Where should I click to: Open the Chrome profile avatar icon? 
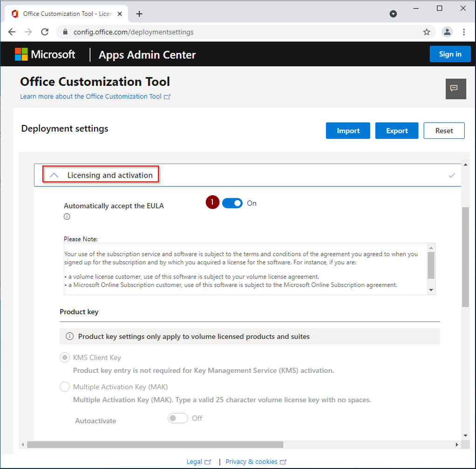coord(447,32)
